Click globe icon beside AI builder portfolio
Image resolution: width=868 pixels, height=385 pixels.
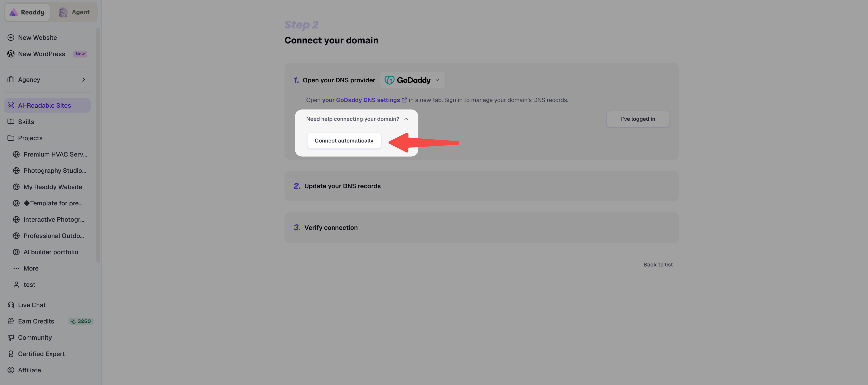point(16,252)
